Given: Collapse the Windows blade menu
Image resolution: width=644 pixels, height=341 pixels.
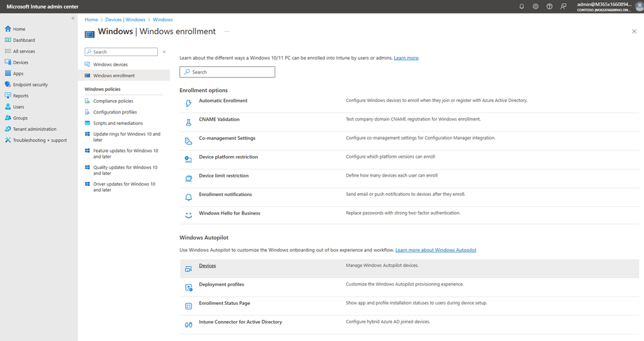Looking at the screenshot, I should pos(164,52).
